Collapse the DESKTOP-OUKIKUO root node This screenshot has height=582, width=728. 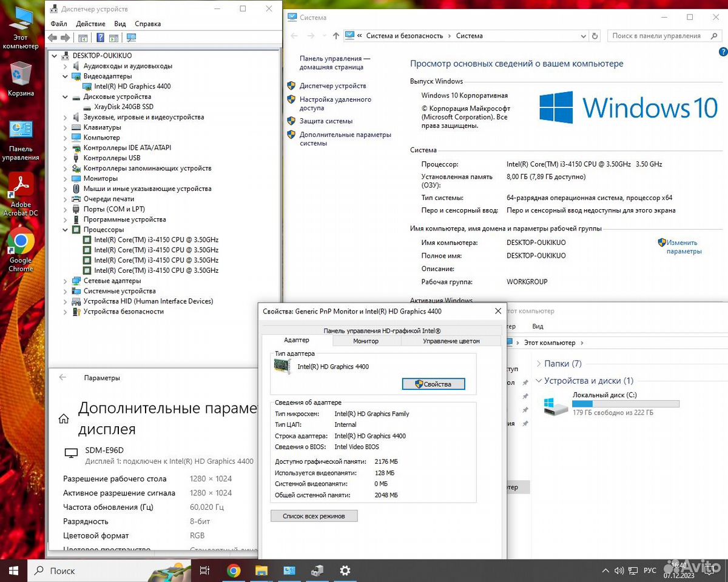[55, 55]
